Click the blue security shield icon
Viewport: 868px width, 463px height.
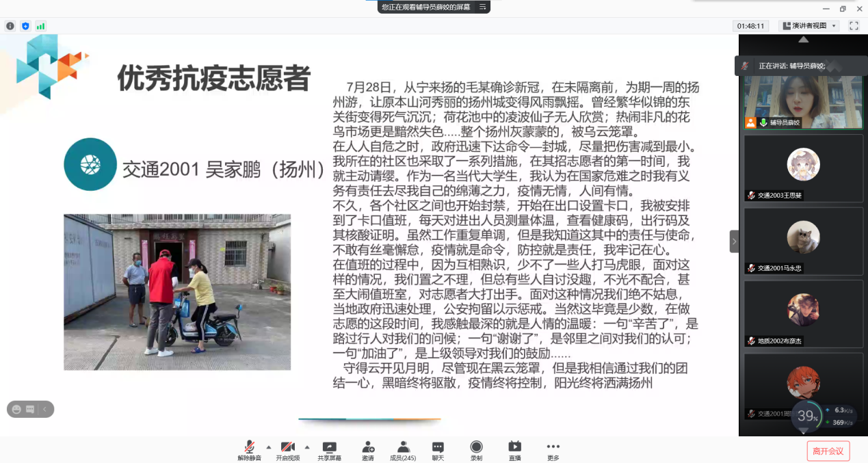(x=25, y=26)
